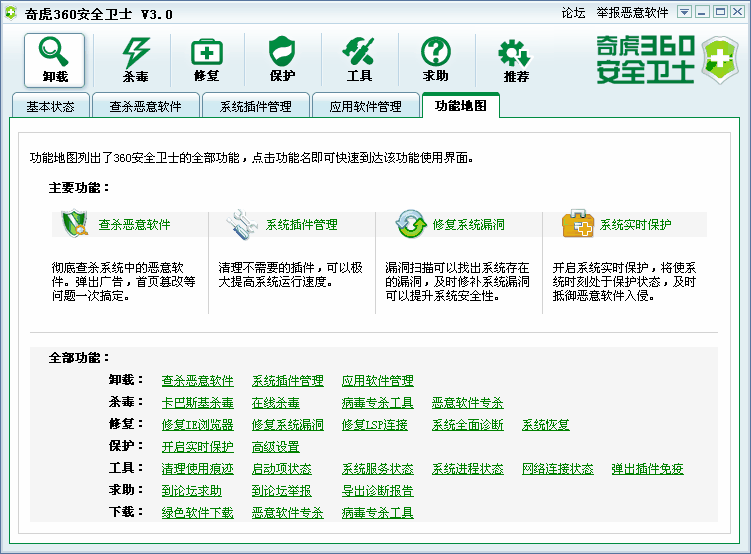Image resolution: width=751 pixels, height=554 pixels.
Task: Open the 推荐 gear icon
Action: [516, 60]
